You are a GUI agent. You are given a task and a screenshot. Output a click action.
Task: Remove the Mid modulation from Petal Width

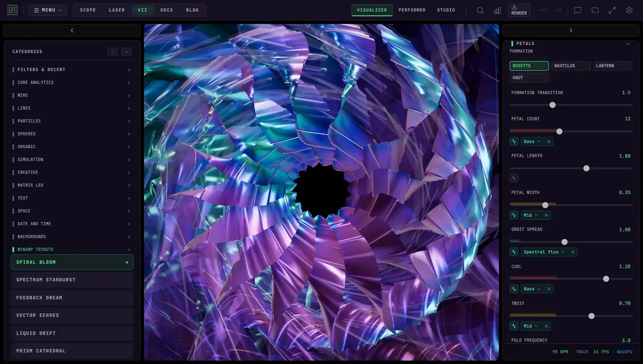[x=546, y=215]
